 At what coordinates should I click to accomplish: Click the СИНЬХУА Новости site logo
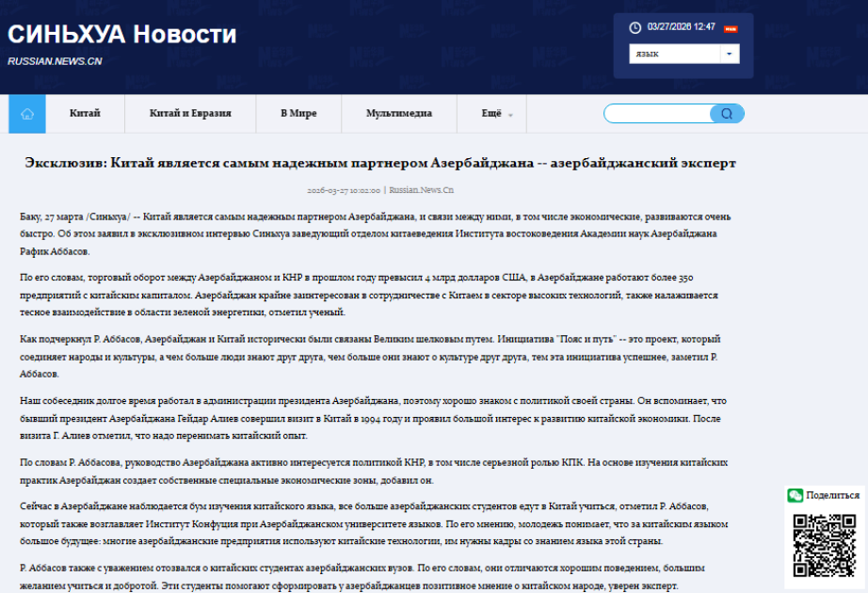point(122,35)
